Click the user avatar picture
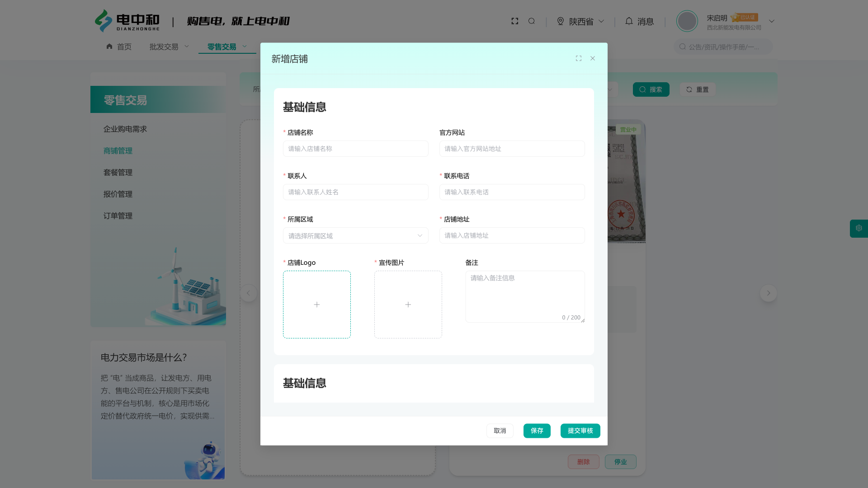Screen dimensions: 868x488 pos(687,21)
